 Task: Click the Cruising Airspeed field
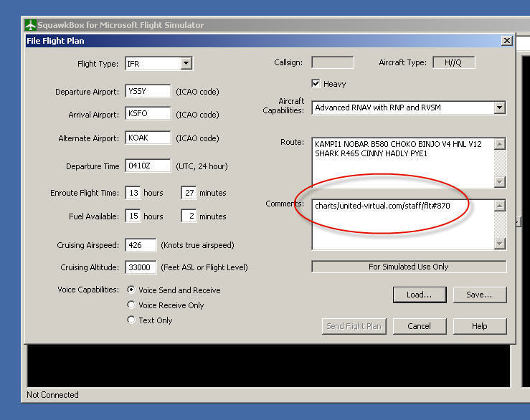(x=141, y=245)
